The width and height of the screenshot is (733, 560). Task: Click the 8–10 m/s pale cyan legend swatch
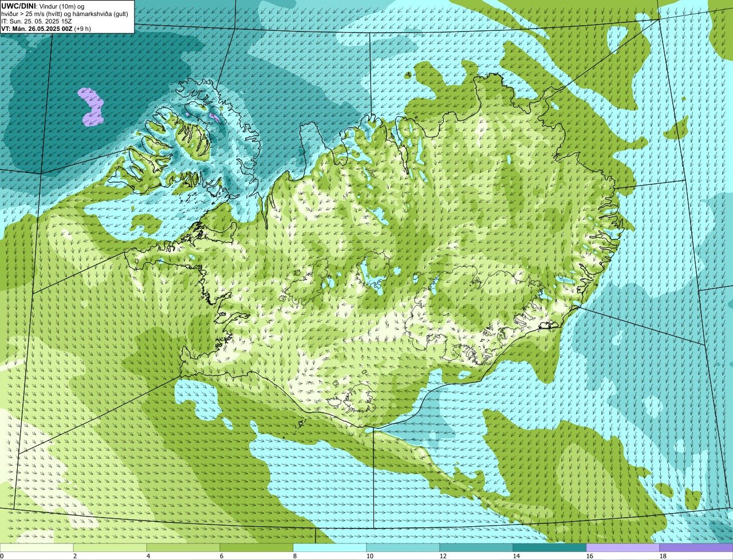330,548
